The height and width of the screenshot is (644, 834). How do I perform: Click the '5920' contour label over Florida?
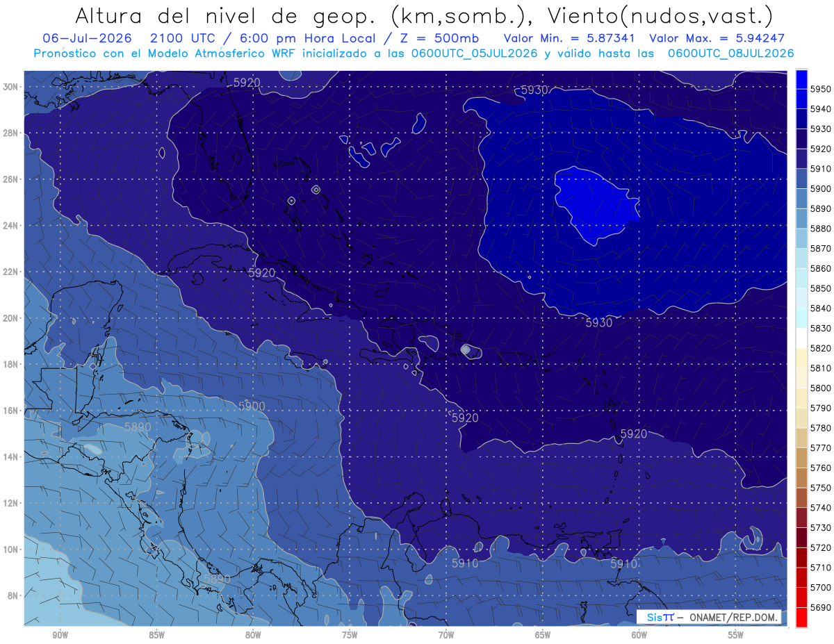(247, 82)
